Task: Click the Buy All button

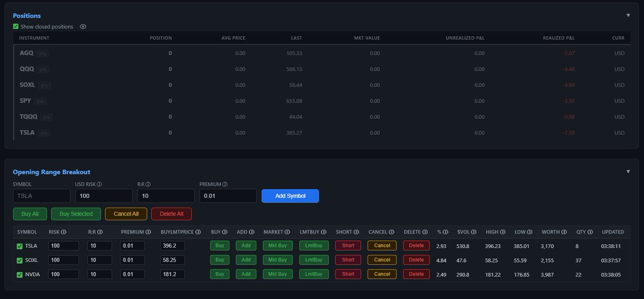Action: pyautogui.click(x=30, y=214)
